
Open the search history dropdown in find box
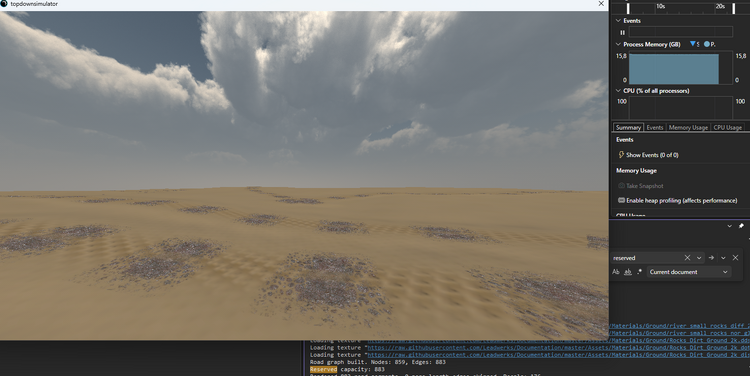tap(699, 258)
